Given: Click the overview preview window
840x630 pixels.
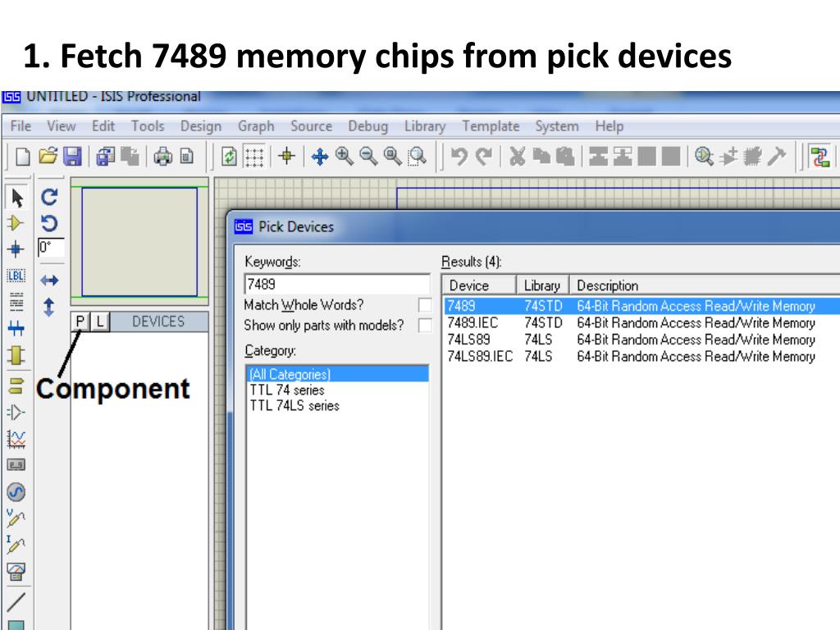Looking at the screenshot, I should click(139, 241).
